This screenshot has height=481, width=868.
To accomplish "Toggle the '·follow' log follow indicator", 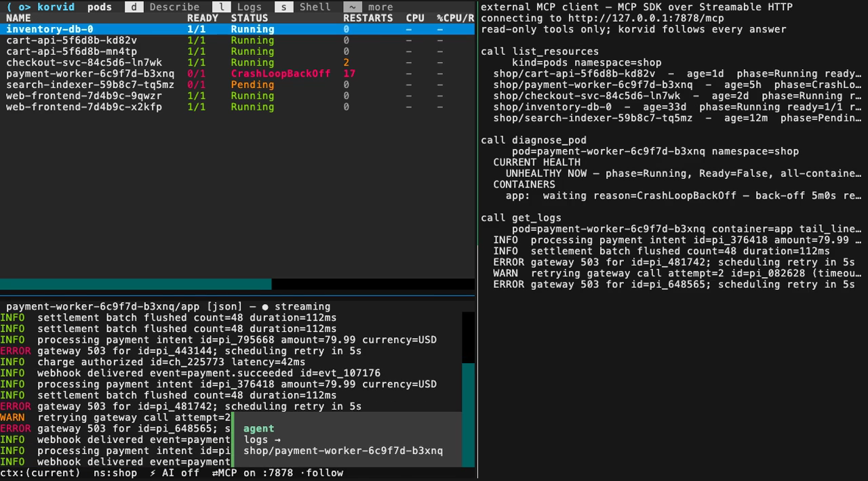I will point(321,473).
